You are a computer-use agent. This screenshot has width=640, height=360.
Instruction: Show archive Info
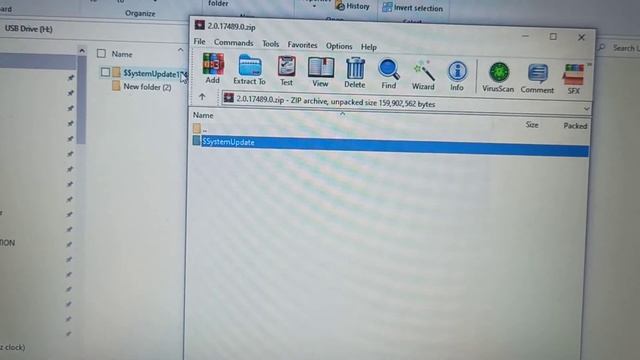click(x=457, y=76)
